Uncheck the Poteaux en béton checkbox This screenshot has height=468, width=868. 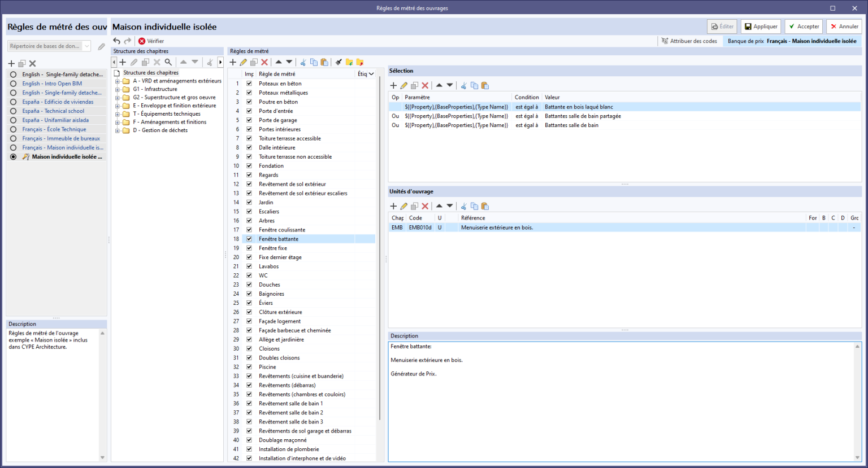coord(249,84)
